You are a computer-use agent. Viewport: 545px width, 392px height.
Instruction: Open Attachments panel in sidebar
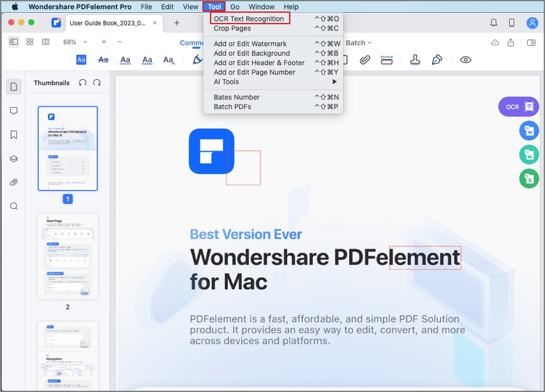tap(13, 182)
